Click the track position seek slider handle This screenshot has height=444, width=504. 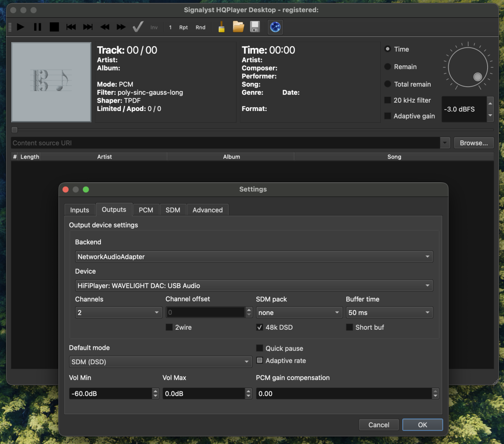14,130
